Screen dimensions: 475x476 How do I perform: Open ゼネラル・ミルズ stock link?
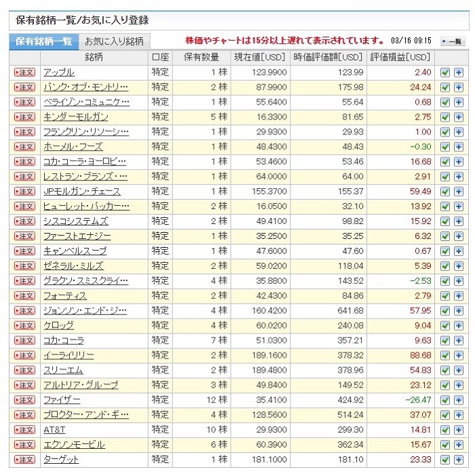click(x=73, y=266)
